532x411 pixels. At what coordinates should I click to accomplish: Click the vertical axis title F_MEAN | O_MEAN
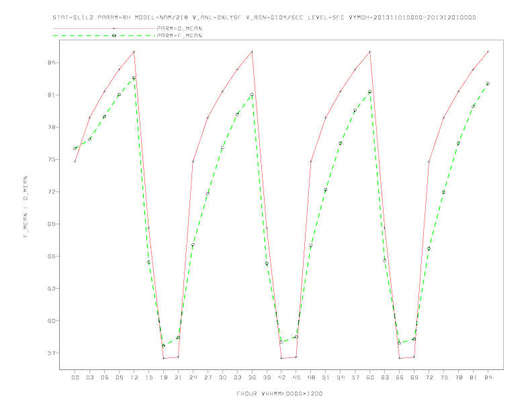[26, 207]
